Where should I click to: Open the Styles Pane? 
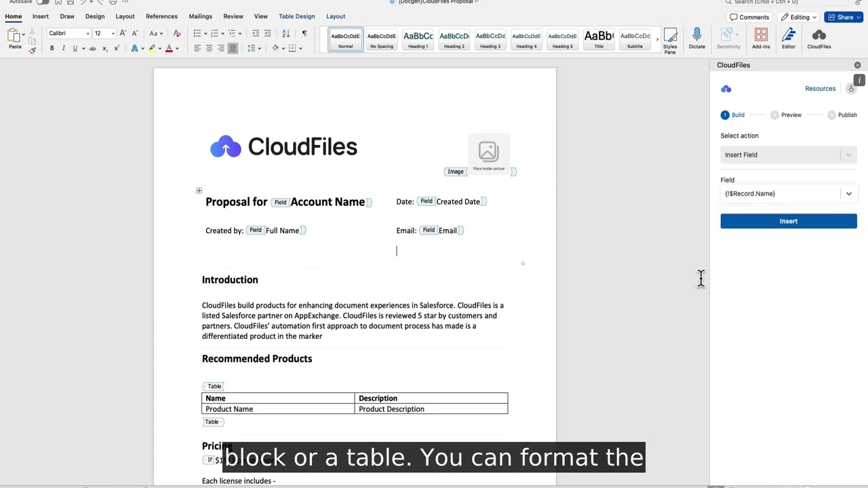tap(670, 41)
